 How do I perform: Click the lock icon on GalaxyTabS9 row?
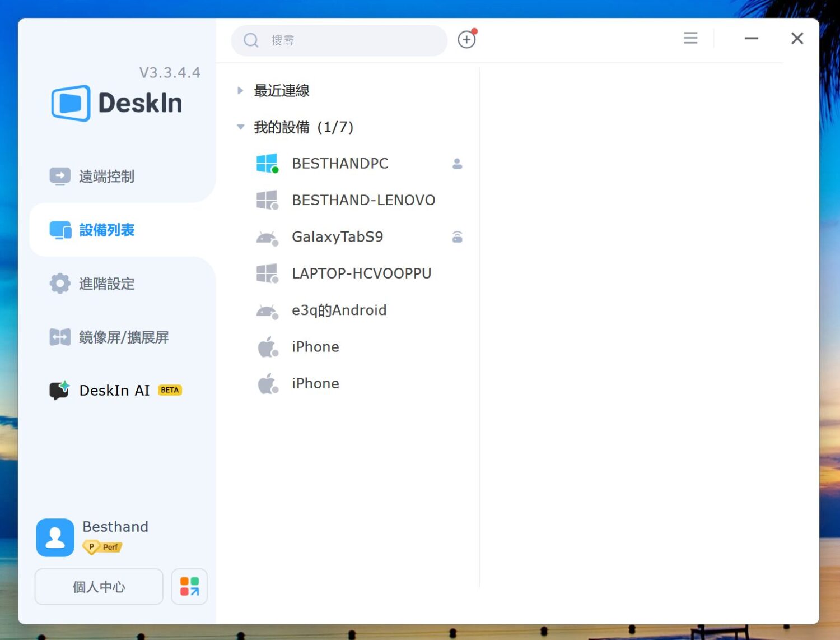[x=457, y=237]
